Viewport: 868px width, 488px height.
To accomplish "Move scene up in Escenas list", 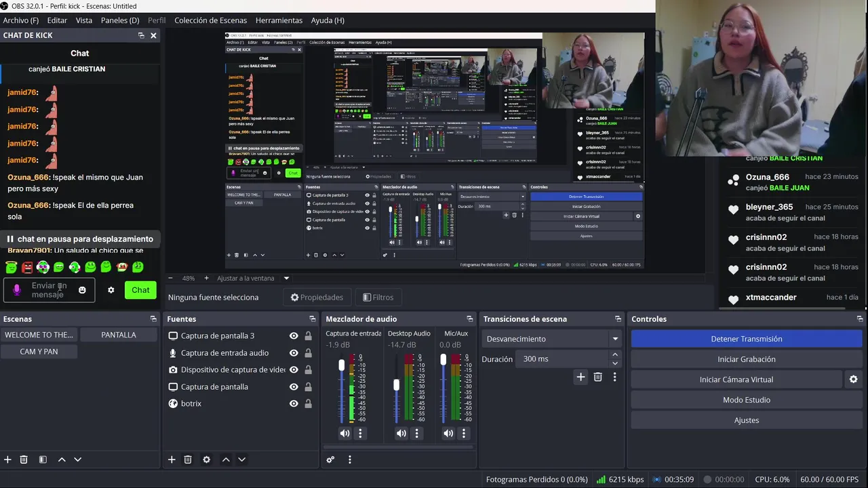I will pyautogui.click(x=62, y=460).
